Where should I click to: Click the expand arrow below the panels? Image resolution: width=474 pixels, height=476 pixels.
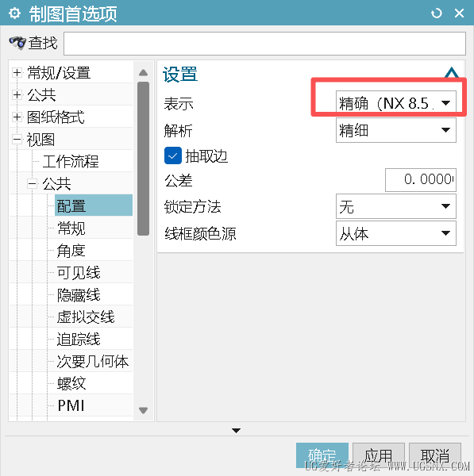[x=236, y=431]
